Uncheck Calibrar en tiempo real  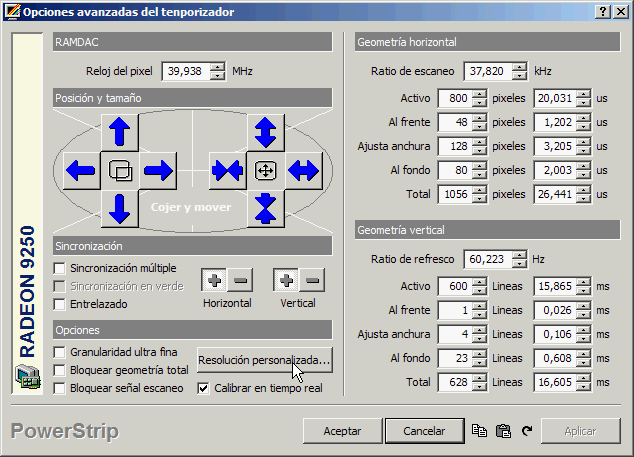tap(203, 388)
